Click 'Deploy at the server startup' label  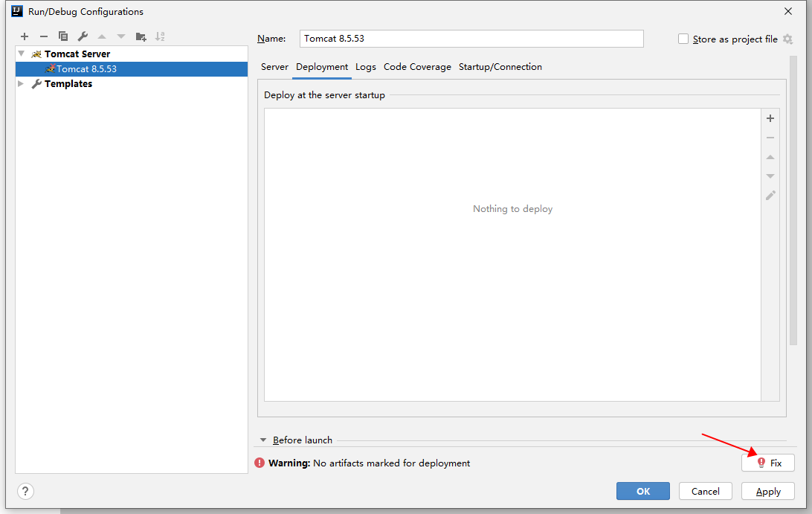click(325, 94)
